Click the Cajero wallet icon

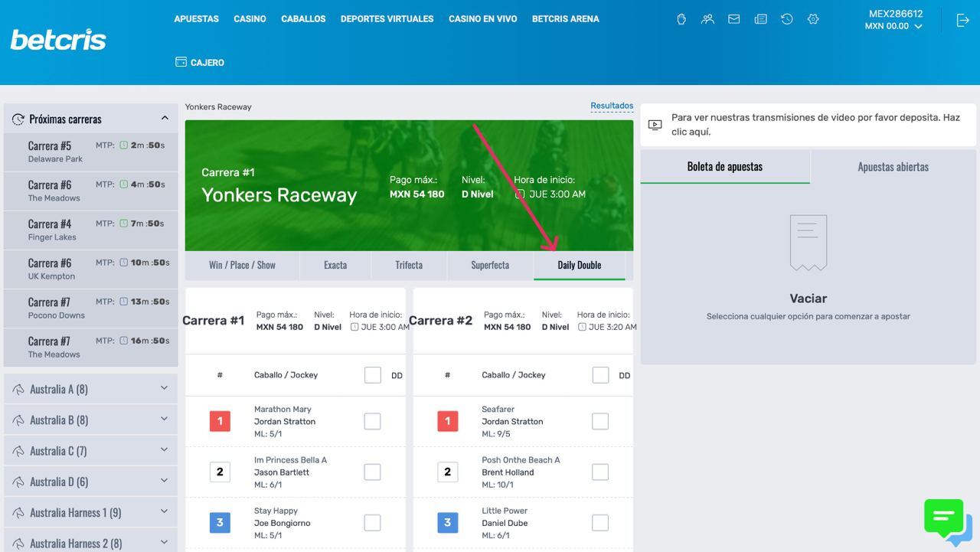click(181, 62)
